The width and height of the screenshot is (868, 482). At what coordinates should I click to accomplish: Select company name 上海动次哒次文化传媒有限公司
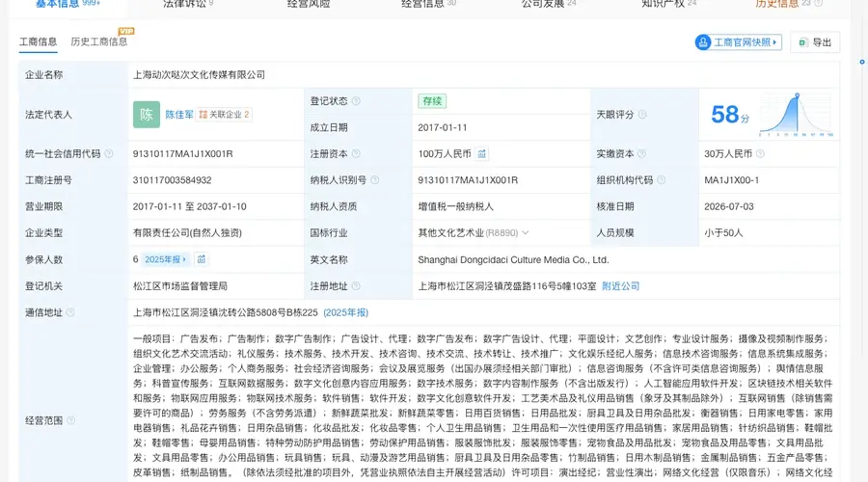[x=199, y=74]
